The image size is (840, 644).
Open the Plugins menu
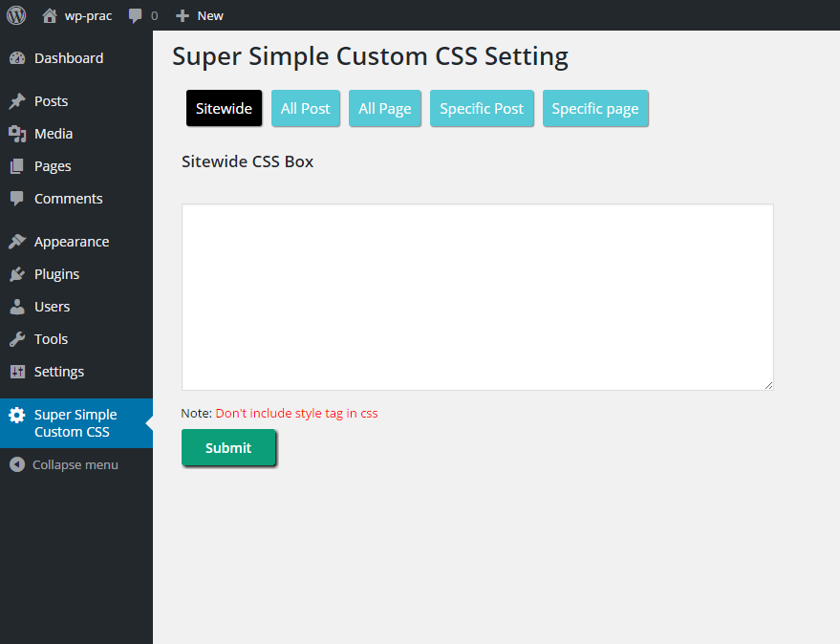[56, 275]
